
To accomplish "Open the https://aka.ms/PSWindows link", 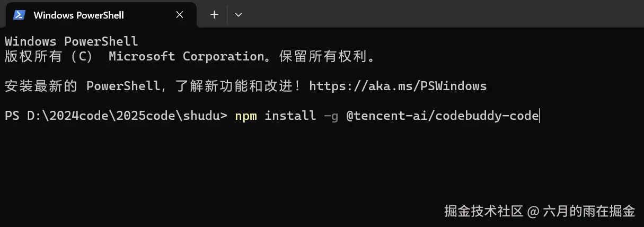I will point(398,85).
